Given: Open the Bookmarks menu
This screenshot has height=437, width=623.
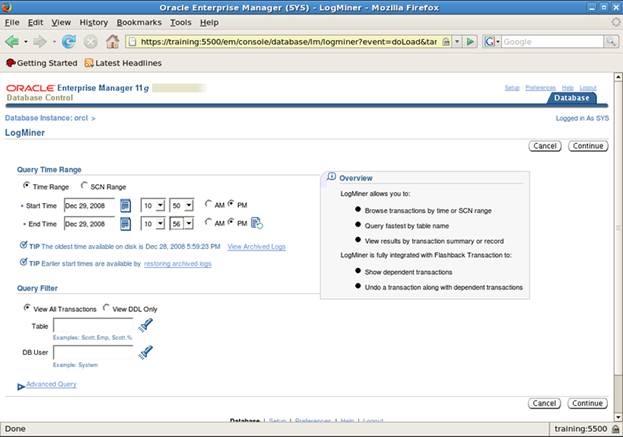Looking at the screenshot, I should tap(139, 23).
